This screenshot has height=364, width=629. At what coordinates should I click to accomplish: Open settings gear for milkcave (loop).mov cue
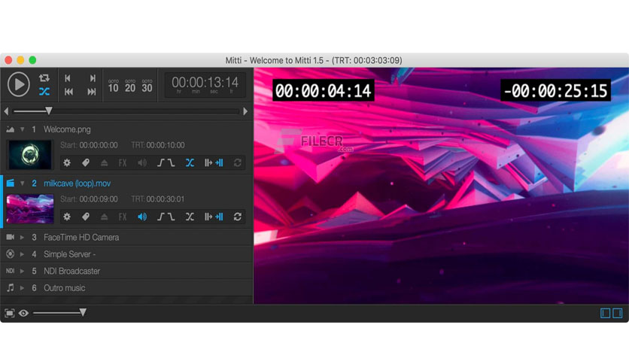[x=67, y=217]
